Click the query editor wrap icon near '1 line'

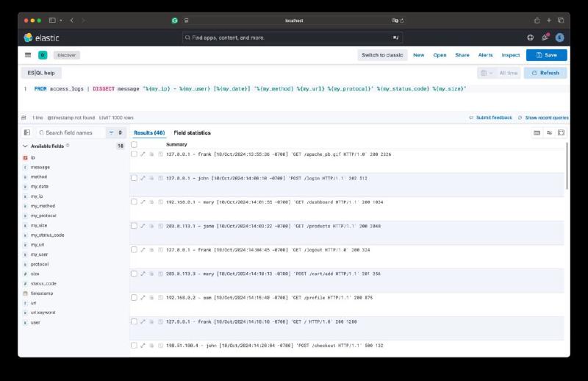tap(24, 118)
